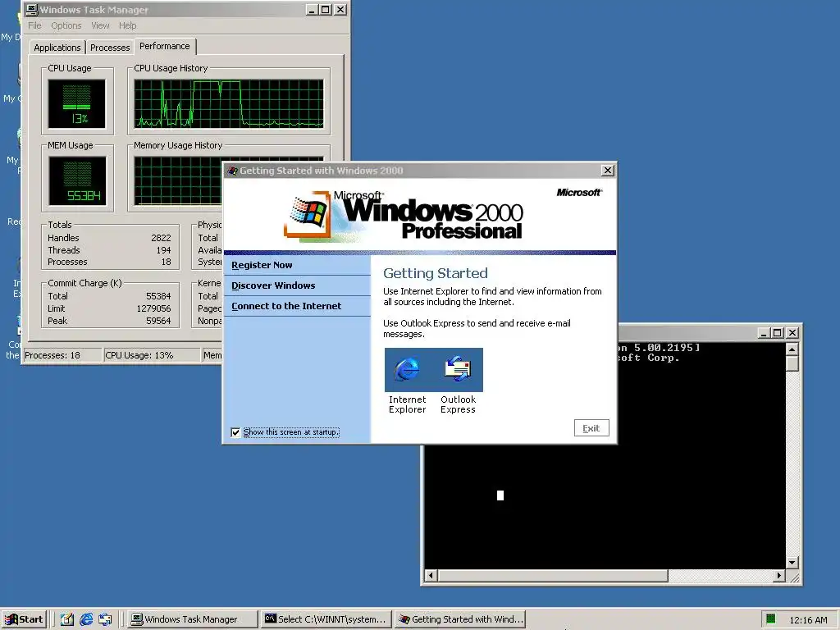Click the Exit button
This screenshot has width=840, height=630.
pos(591,428)
